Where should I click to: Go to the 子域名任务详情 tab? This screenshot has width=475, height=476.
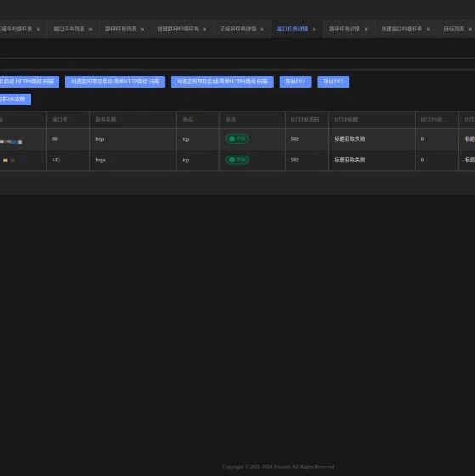(x=238, y=29)
